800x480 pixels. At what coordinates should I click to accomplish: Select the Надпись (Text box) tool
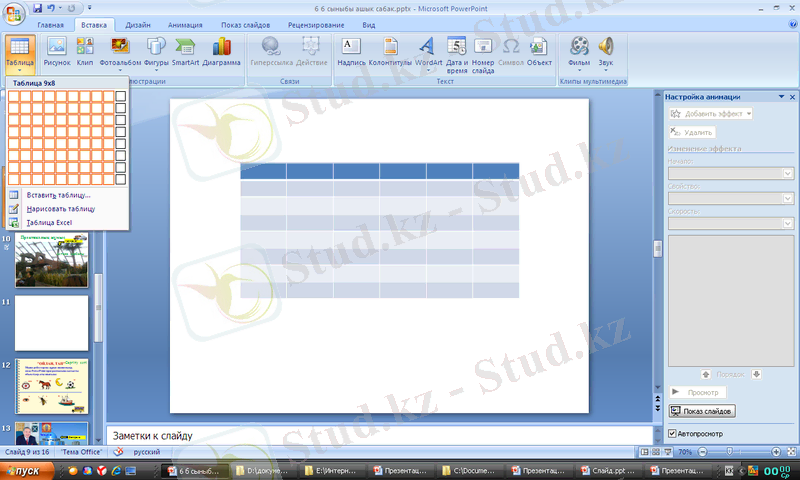pyautogui.click(x=351, y=51)
